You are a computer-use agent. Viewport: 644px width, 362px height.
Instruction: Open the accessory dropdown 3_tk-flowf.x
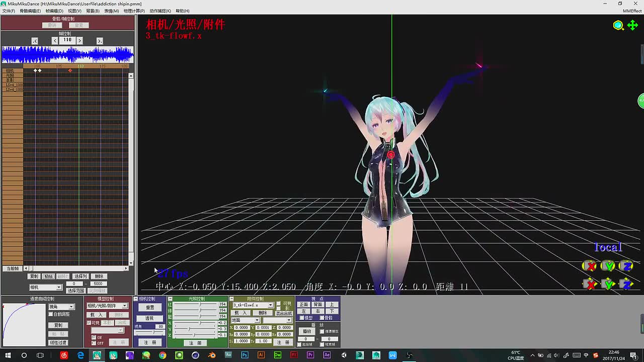[x=253, y=305]
